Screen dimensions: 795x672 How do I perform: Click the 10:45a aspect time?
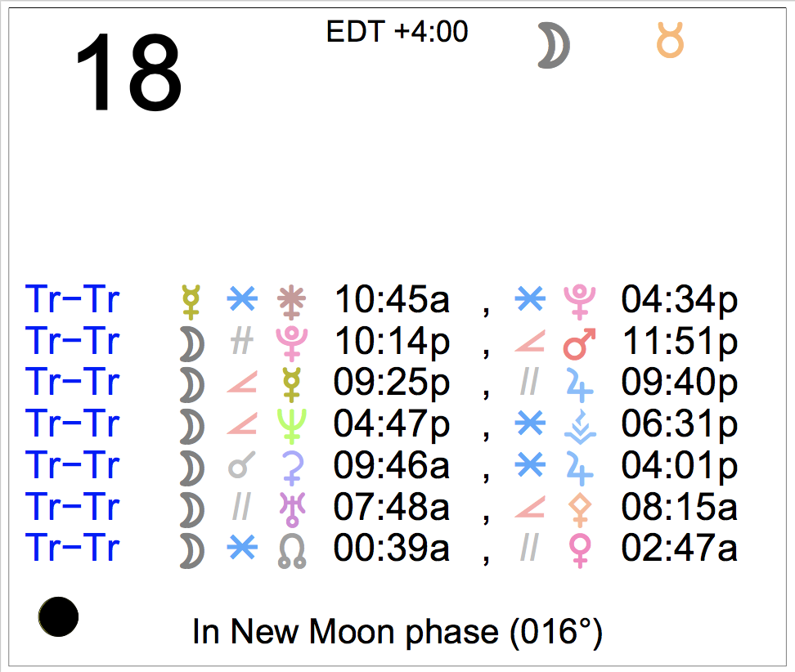pos(392,299)
